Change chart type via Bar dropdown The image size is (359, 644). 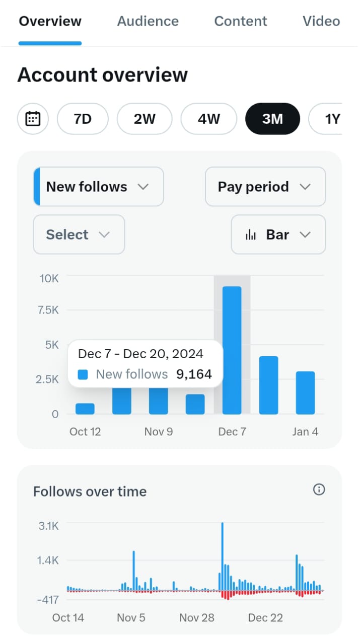[278, 235]
